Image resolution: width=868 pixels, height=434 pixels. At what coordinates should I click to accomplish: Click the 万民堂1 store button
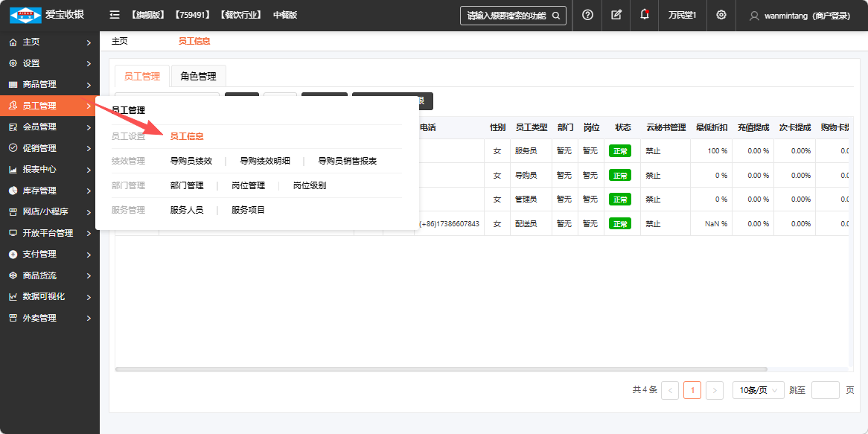click(x=682, y=16)
